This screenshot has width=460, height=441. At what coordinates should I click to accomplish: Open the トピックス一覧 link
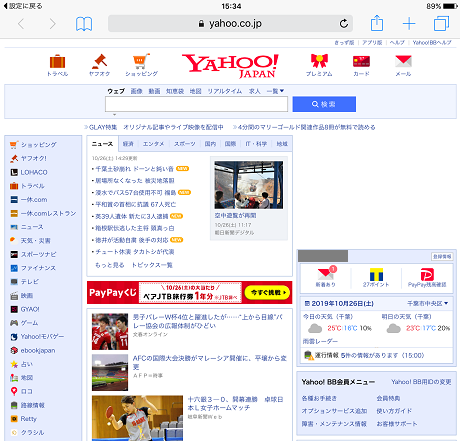tap(152, 265)
